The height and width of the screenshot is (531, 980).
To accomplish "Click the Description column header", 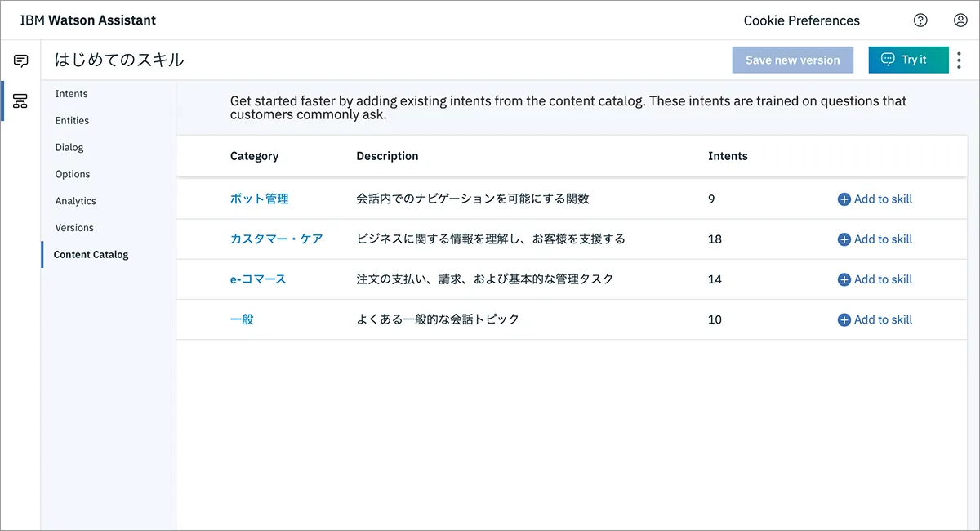I will click(387, 156).
